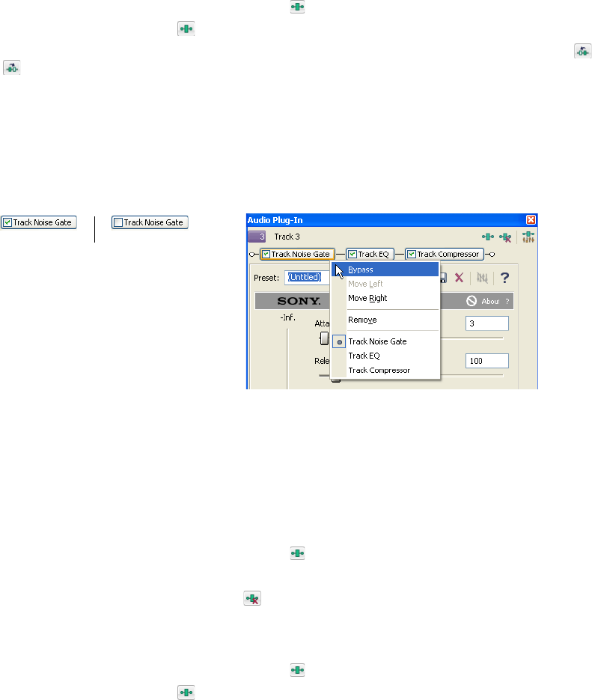Uncheck the Track EQ checkbox in chain
This screenshot has width=592, height=700.
(x=353, y=254)
